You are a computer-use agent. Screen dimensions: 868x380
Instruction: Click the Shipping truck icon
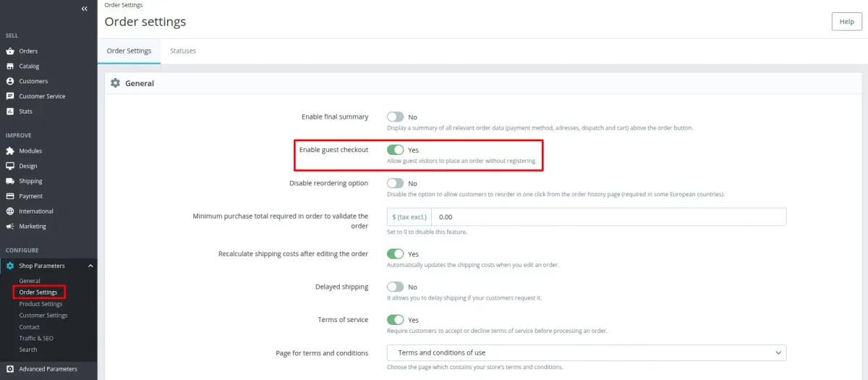(10, 181)
